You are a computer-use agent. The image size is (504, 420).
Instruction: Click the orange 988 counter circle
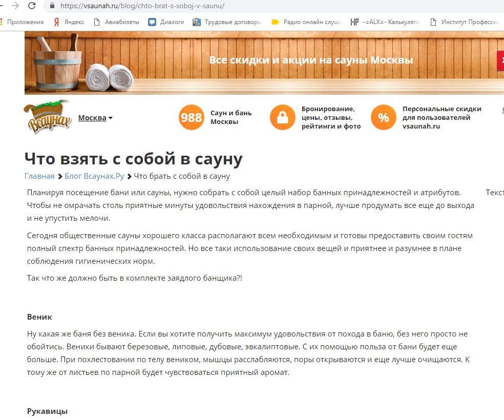[191, 117]
